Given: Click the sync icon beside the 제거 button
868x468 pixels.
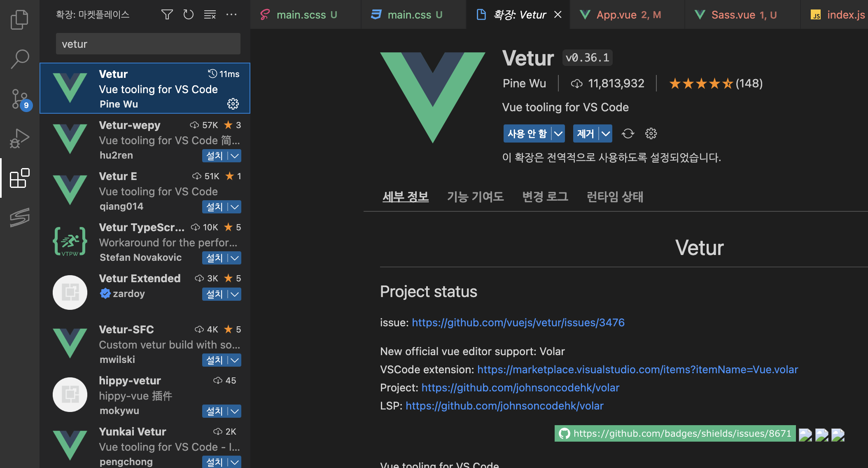Looking at the screenshot, I should tap(628, 133).
